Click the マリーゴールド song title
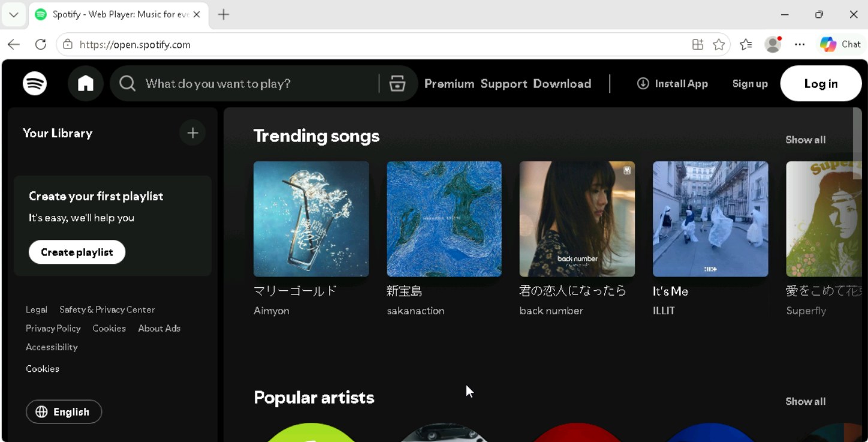The height and width of the screenshot is (442, 868). [296, 291]
